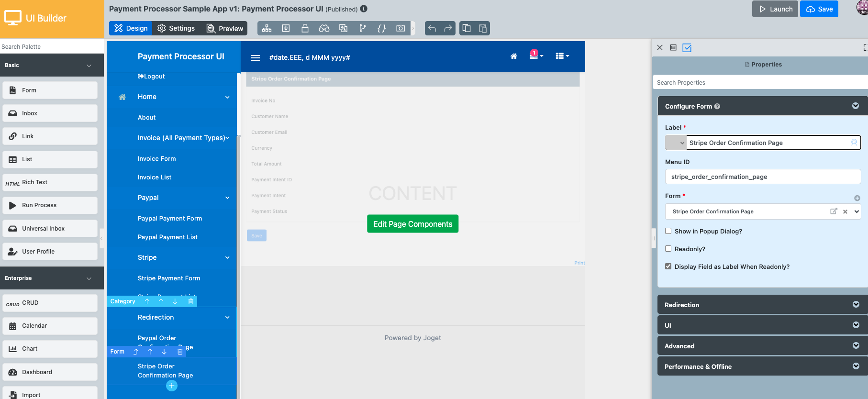868x399 pixels.
Task: Enable Show in Popup Dialog checkbox
Action: [x=668, y=231]
